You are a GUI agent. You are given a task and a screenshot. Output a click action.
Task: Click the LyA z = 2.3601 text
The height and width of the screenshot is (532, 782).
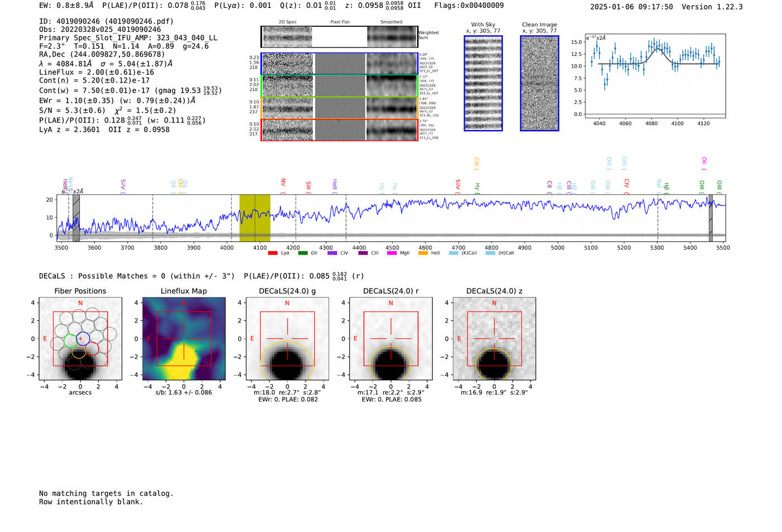pos(70,130)
